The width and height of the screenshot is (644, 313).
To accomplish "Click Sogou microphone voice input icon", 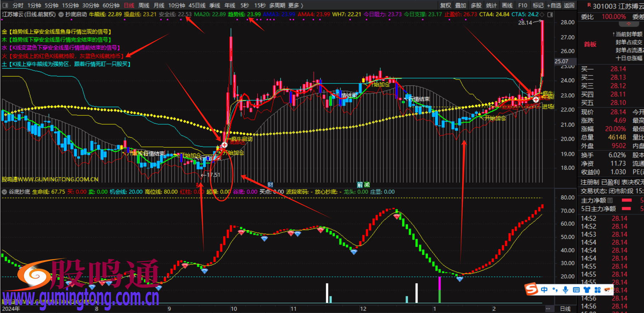I will (565, 290).
